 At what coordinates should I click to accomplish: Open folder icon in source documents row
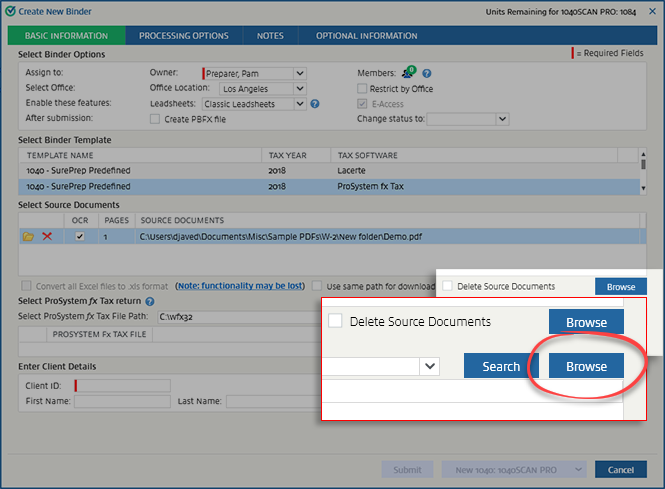(x=28, y=237)
